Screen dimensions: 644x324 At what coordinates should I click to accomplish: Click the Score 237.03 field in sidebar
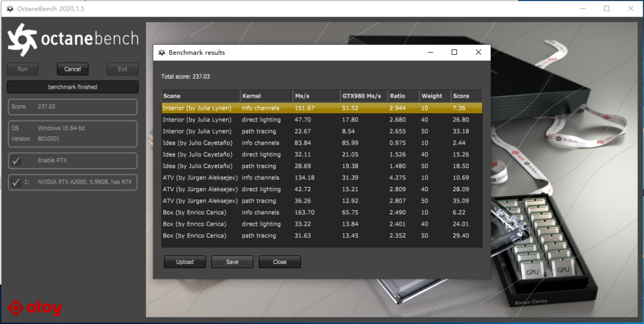(x=73, y=107)
